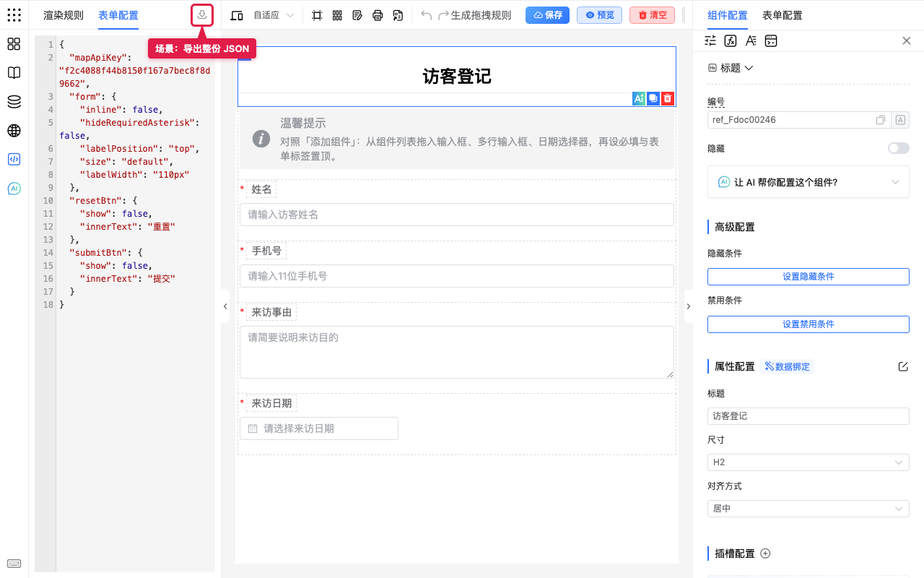Screen dimensions: 924x578
Task: Open the fx formula settings icon
Action: (x=731, y=40)
